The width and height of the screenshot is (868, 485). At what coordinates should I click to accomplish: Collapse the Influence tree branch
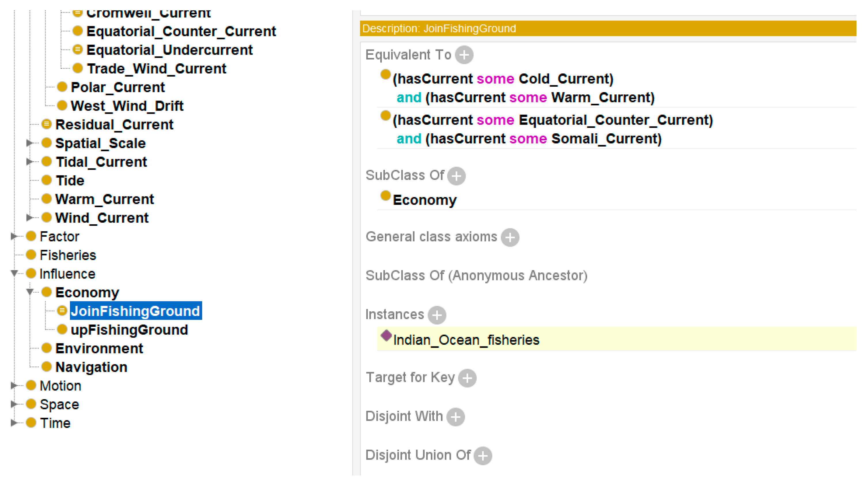[14, 273]
